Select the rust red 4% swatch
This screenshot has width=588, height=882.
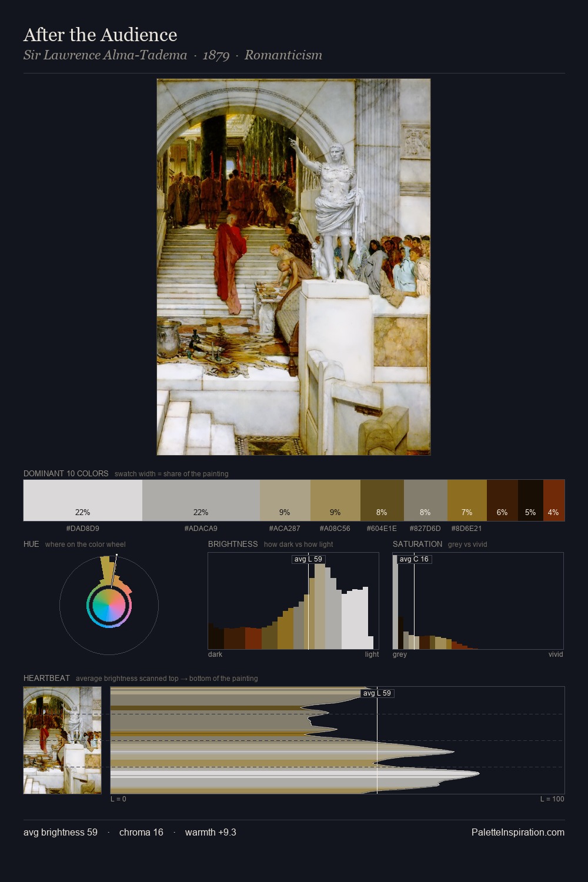(554, 500)
